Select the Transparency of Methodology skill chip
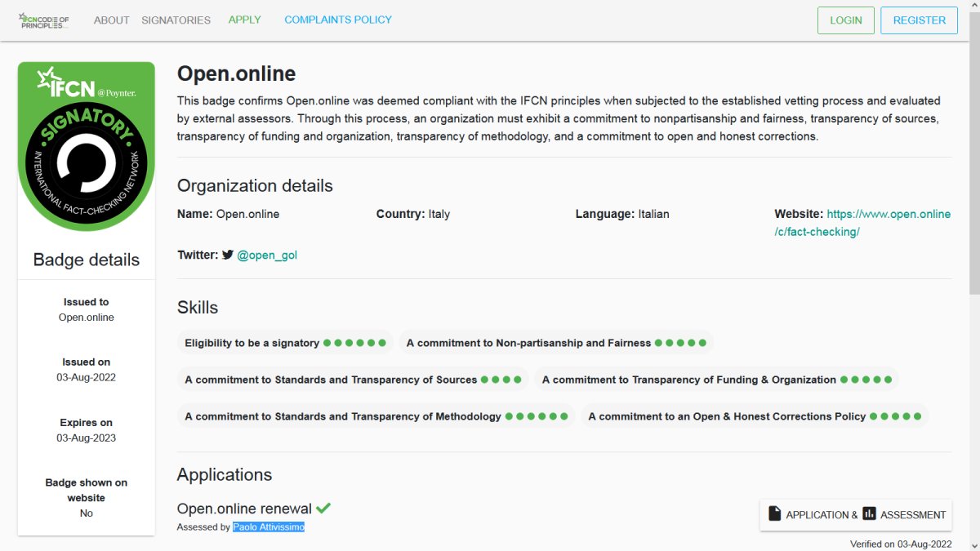The height and width of the screenshot is (551, 980). 376,416
